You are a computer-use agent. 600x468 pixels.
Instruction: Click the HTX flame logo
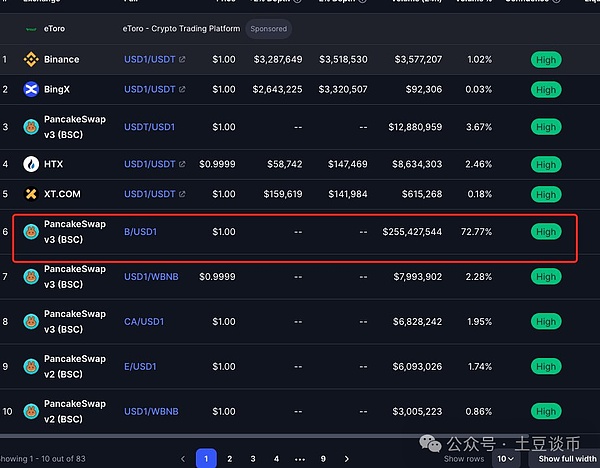point(30,164)
